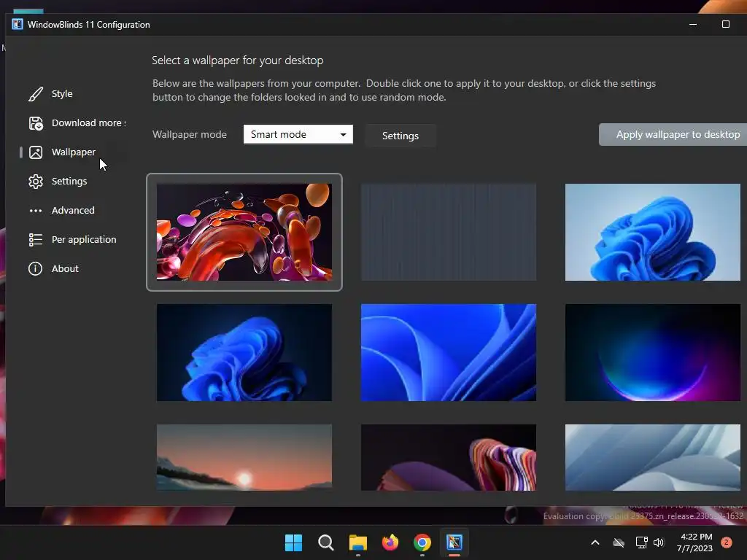Click the Settings gear icon in sidebar
Viewport: 747px width, 560px height.
tap(35, 182)
